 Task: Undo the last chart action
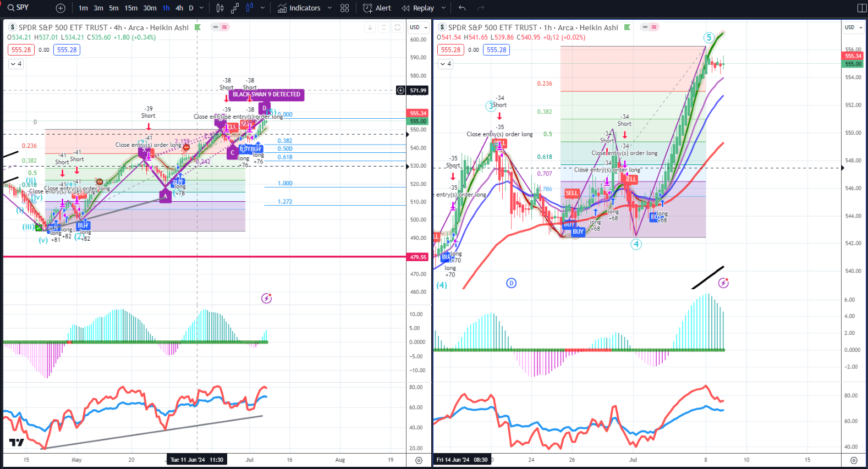point(462,8)
